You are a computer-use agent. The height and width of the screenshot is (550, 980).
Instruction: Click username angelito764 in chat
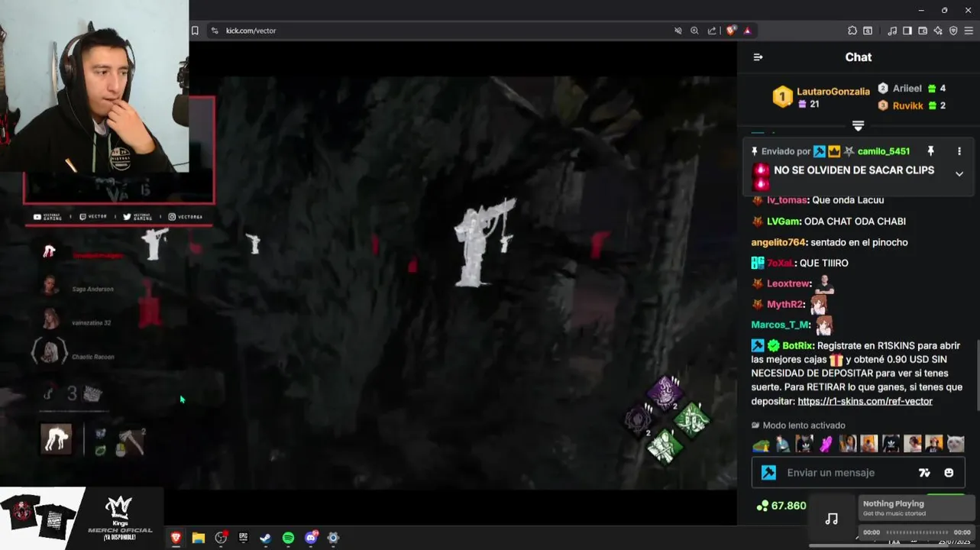[x=778, y=242]
